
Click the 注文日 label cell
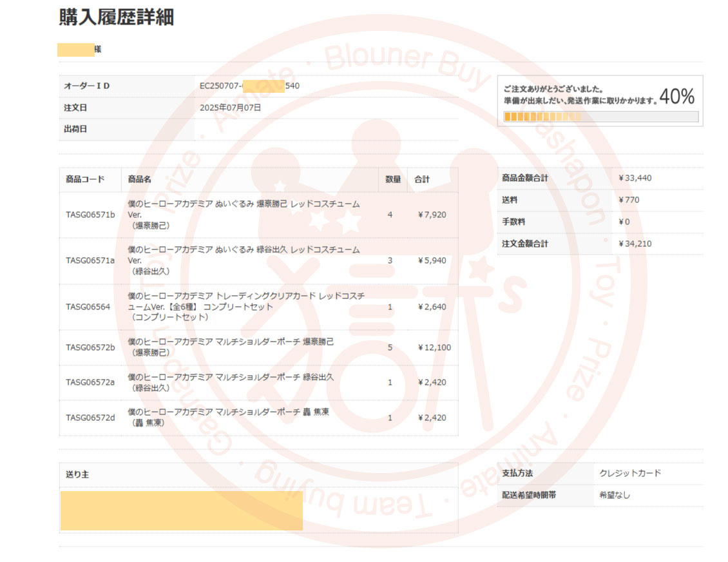coord(127,108)
